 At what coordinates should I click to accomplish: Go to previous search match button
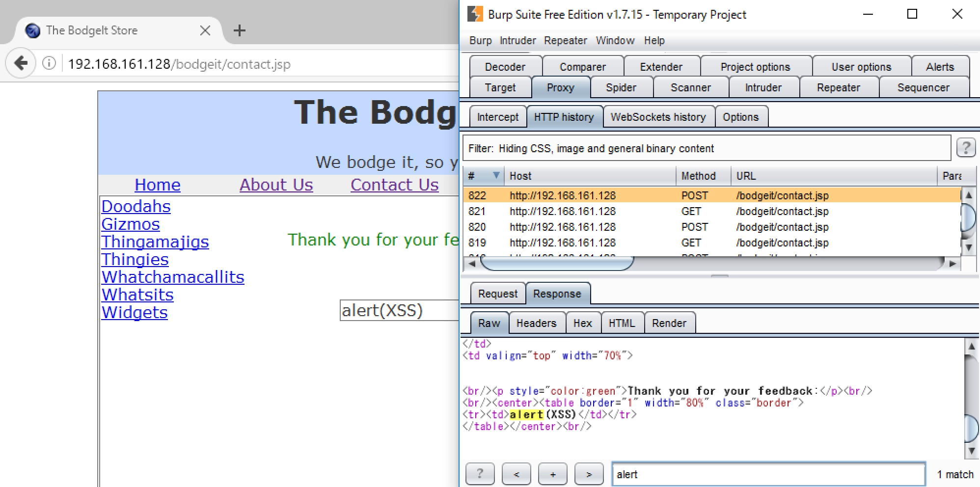point(516,474)
